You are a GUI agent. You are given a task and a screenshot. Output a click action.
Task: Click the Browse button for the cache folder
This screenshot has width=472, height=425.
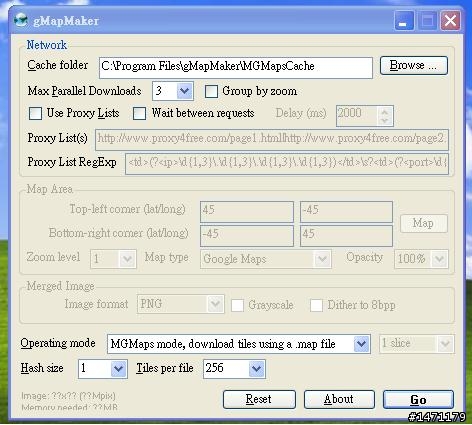coord(414,65)
